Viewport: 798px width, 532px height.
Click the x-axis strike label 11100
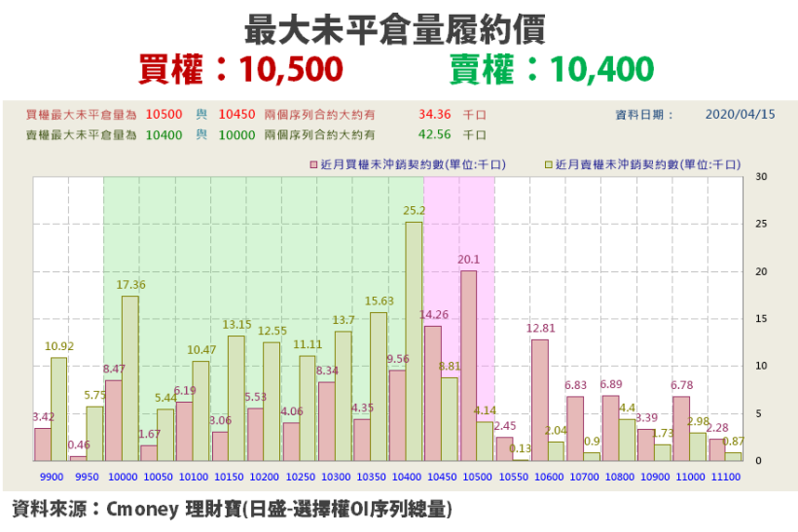tap(726, 478)
